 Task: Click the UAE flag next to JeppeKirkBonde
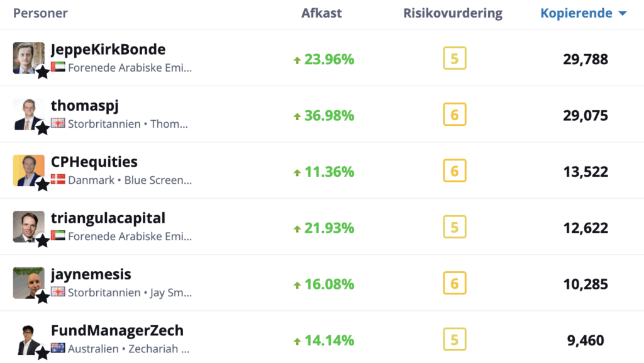pyautogui.click(x=57, y=67)
